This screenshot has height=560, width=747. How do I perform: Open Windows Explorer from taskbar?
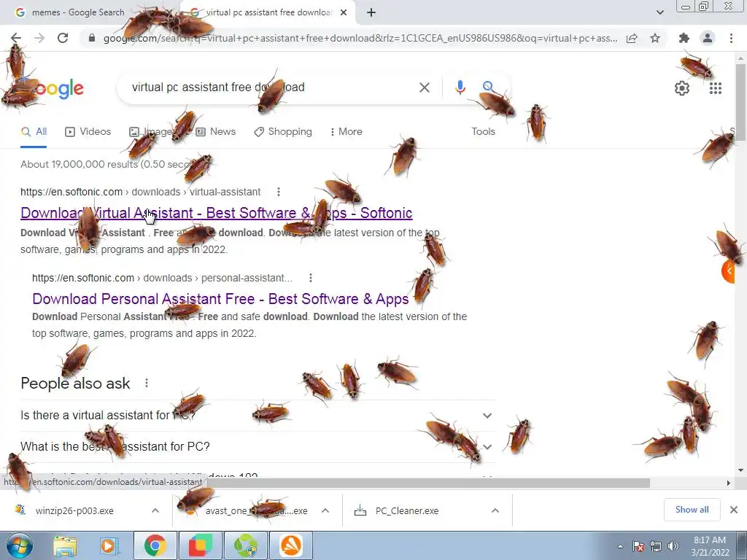[x=65, y=545]
